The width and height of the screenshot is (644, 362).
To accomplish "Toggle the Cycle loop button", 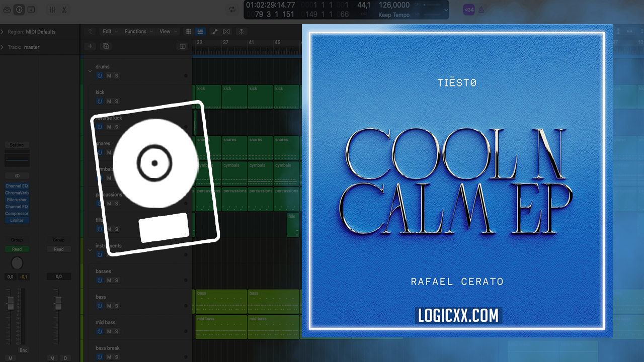I will 232,9.
